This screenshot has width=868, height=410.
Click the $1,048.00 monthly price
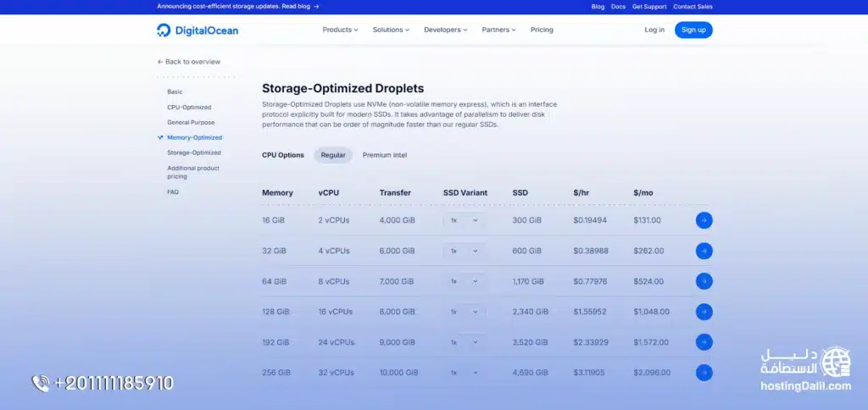[652, 312]
